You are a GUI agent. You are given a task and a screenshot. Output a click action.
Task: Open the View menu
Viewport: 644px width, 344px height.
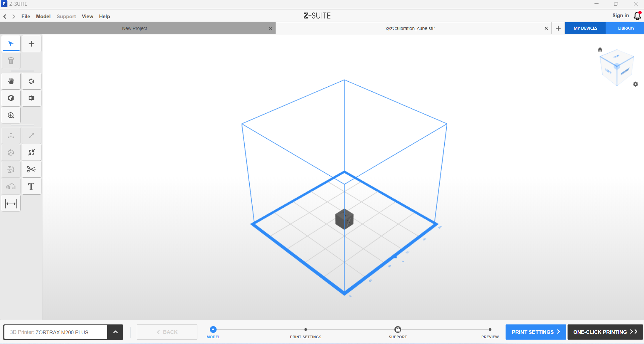(88, 17)
